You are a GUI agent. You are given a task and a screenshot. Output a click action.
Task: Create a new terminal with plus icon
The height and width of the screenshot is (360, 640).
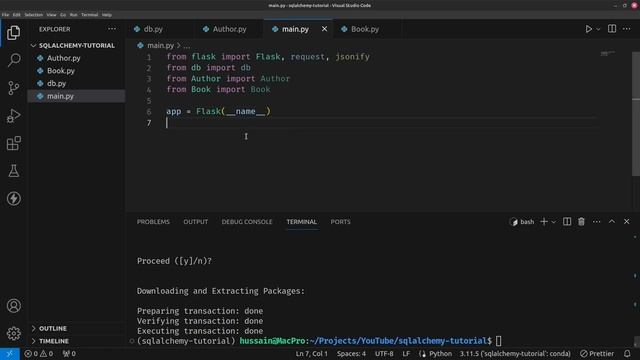[x=544, y=222]
